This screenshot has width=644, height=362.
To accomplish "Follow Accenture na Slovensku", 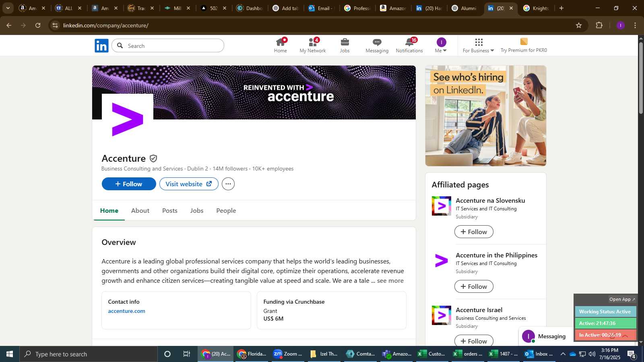I will point(474,232).
